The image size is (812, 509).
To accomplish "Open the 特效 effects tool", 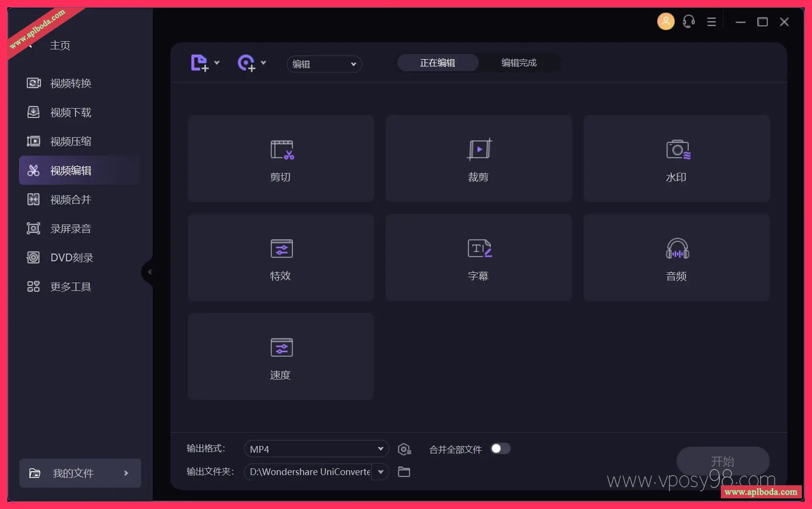I will coord(281,257).
